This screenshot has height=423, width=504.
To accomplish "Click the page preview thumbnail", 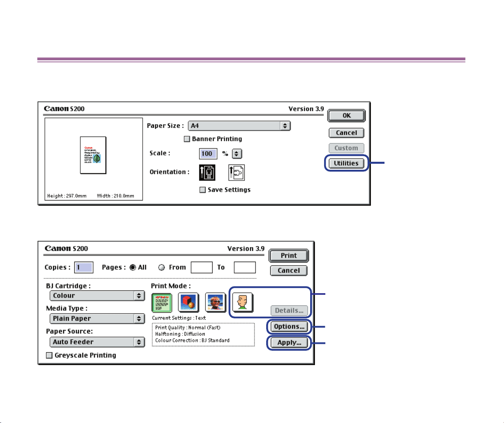I will tap(93, 155).
